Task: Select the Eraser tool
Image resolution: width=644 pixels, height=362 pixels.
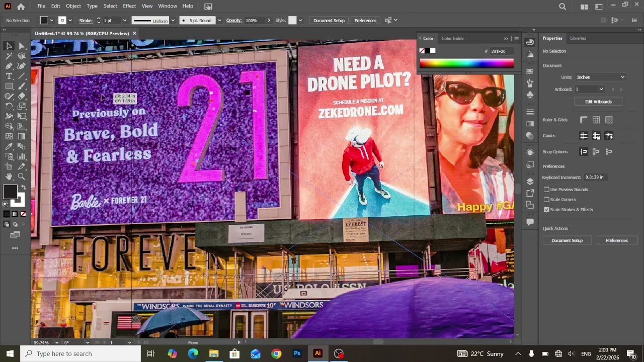Action: pos(22,96)
